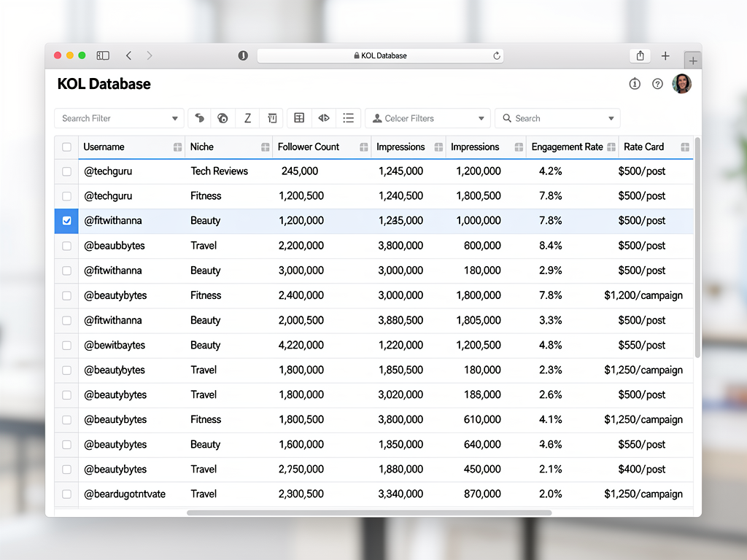Open the Search Filter dropdown
This screenshot has height=560, width=747.
tap(118, 117)
